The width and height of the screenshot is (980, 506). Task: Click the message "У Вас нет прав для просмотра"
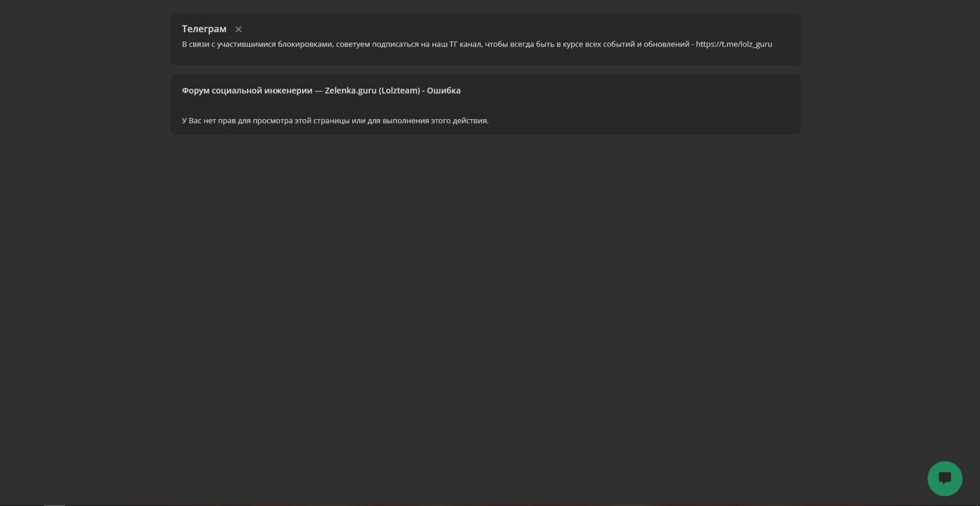pos(335,121)
